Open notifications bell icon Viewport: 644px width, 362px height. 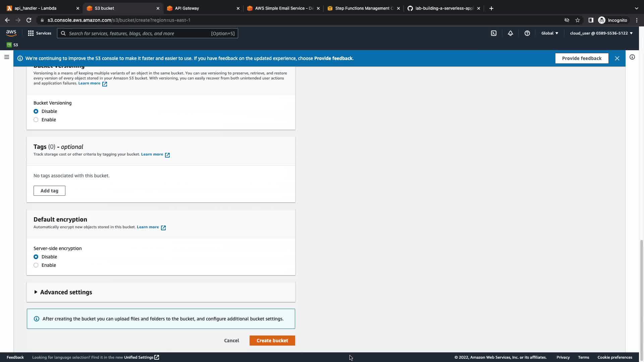coord(510,33)
